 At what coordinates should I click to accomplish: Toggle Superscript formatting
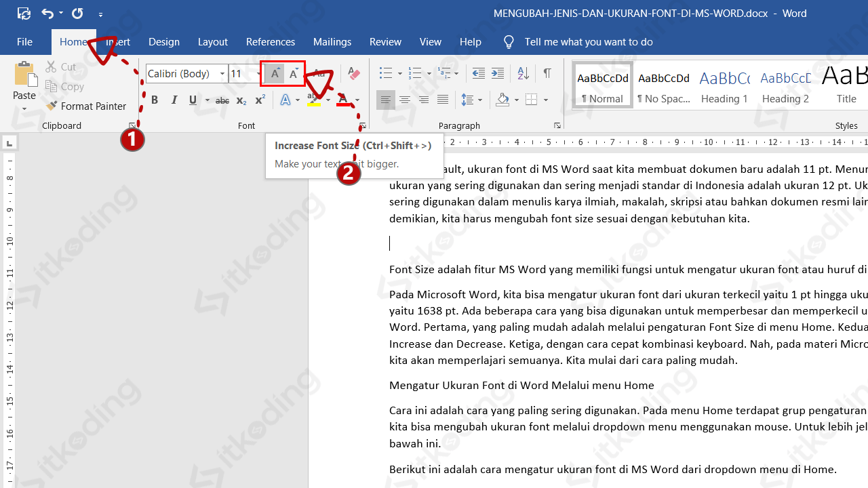pos(260,100)
